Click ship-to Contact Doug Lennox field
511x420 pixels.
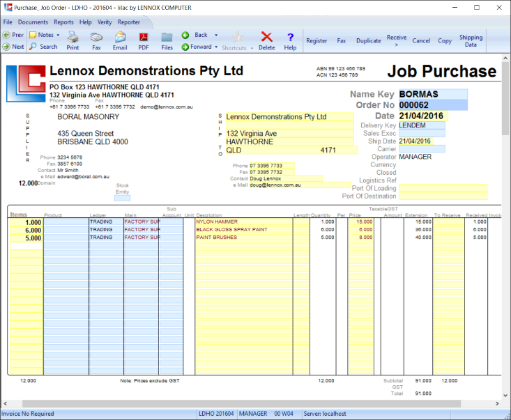[x=286, y=178]
